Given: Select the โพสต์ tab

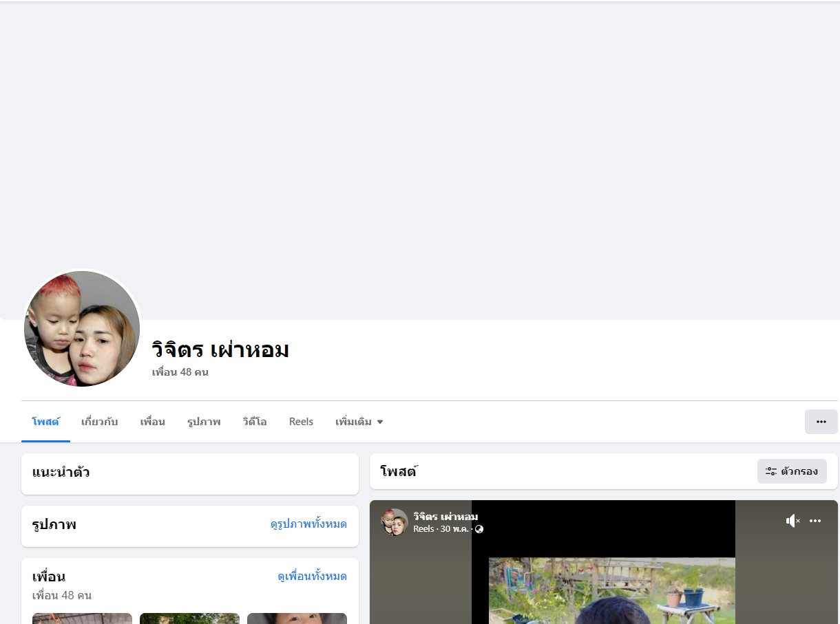Looking at the screenshot, I should 45,422.
